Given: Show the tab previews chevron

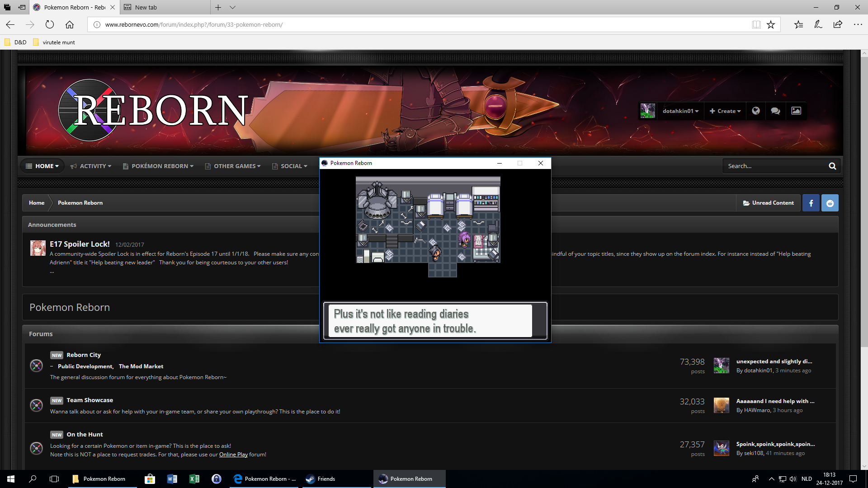Looking at the screenshot, I should (x=232, y=7).
